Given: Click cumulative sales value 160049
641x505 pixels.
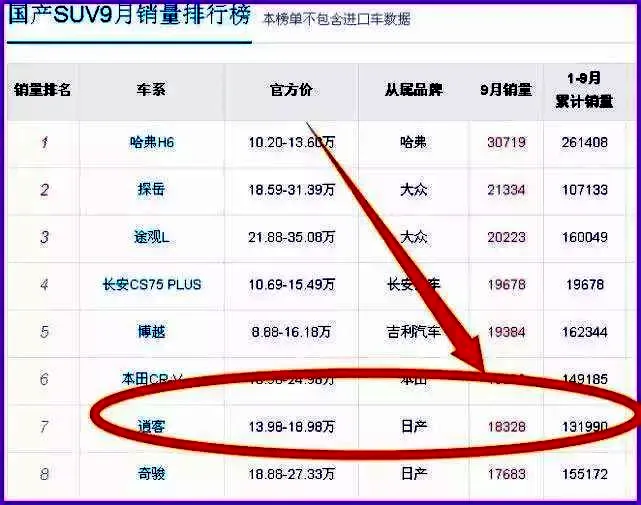Looking at the screenshot, I should point(585,237).
